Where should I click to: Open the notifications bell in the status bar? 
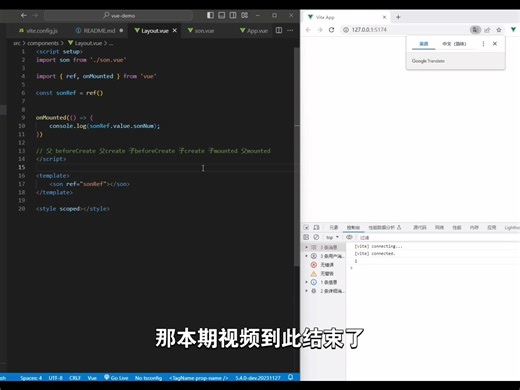point(290,377)
